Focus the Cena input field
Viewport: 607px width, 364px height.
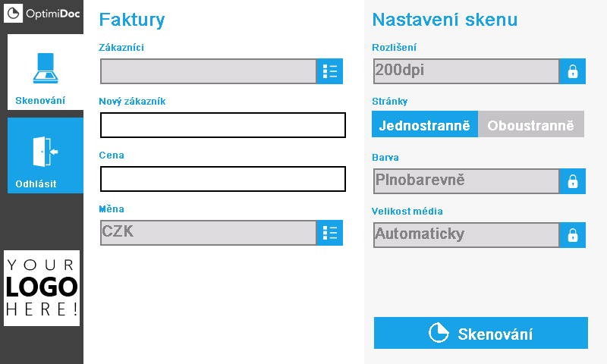tap(223, 179)
